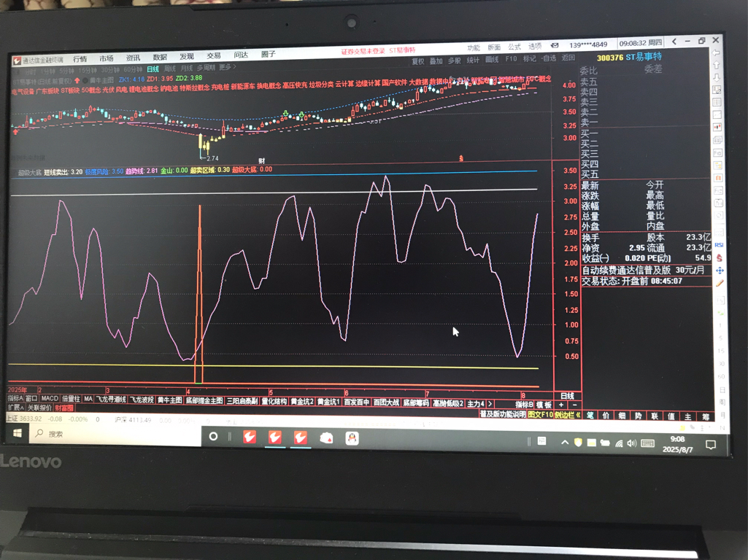
Task: Click the up arrow icon in right toolbar
Action: tap(717, 65)
